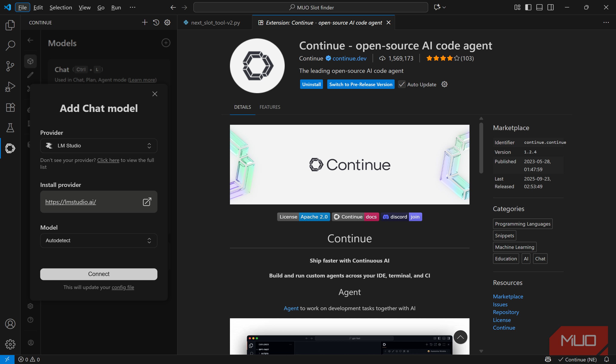Click Customize Layout icon

(x=517, y=7)
